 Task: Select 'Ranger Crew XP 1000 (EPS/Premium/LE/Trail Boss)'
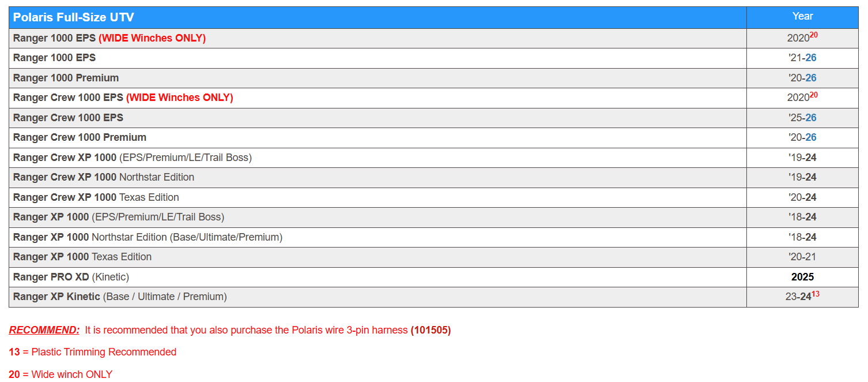(433, 158)
